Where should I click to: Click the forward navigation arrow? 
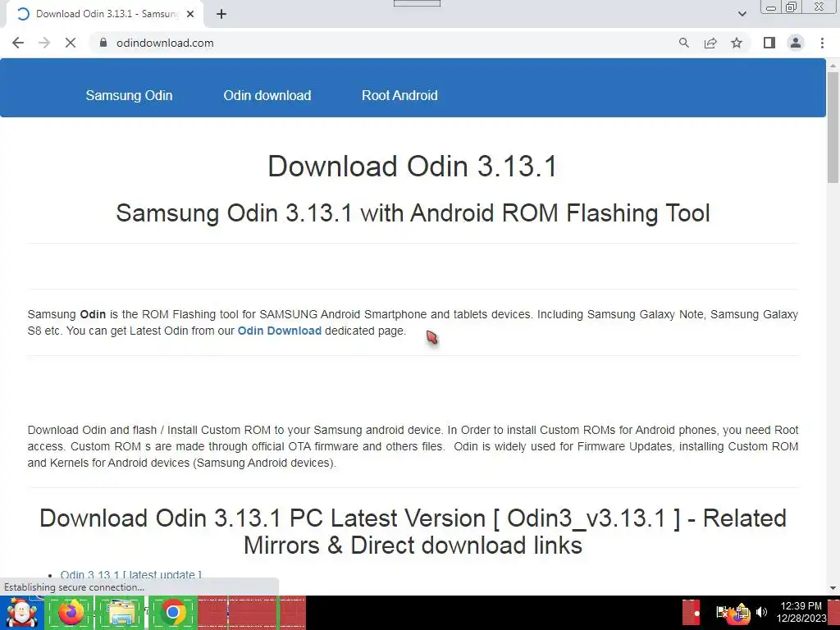coord(44,43)
